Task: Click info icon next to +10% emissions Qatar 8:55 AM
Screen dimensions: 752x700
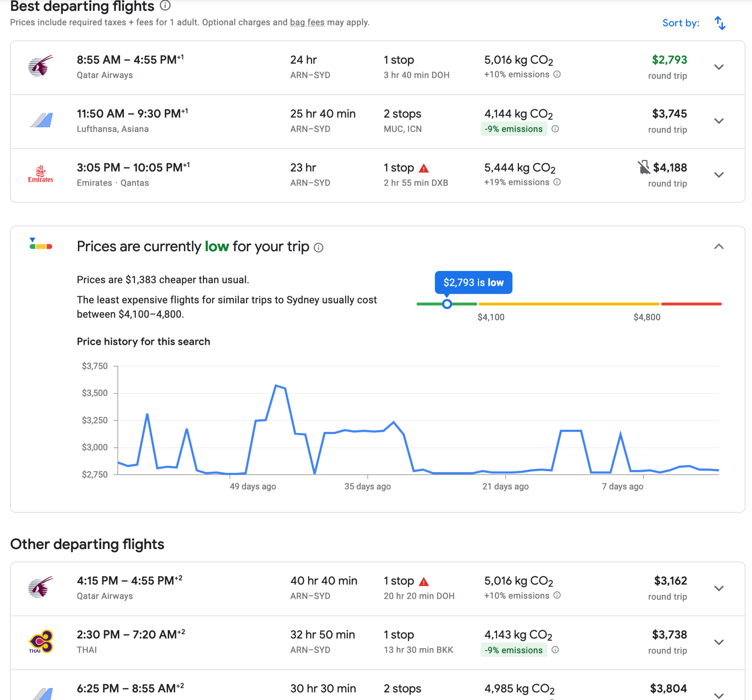Action: pyautogui.click(x=557, y=74)
